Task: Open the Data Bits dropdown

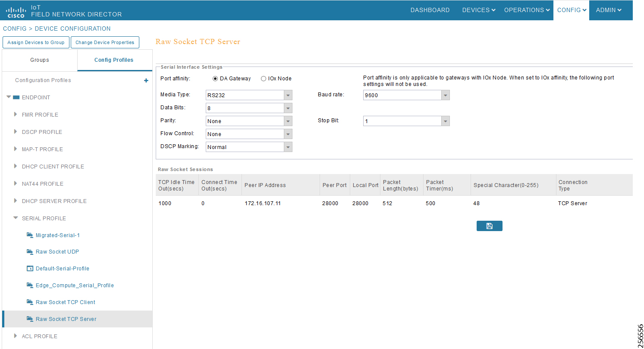Action: pos(288,108)
